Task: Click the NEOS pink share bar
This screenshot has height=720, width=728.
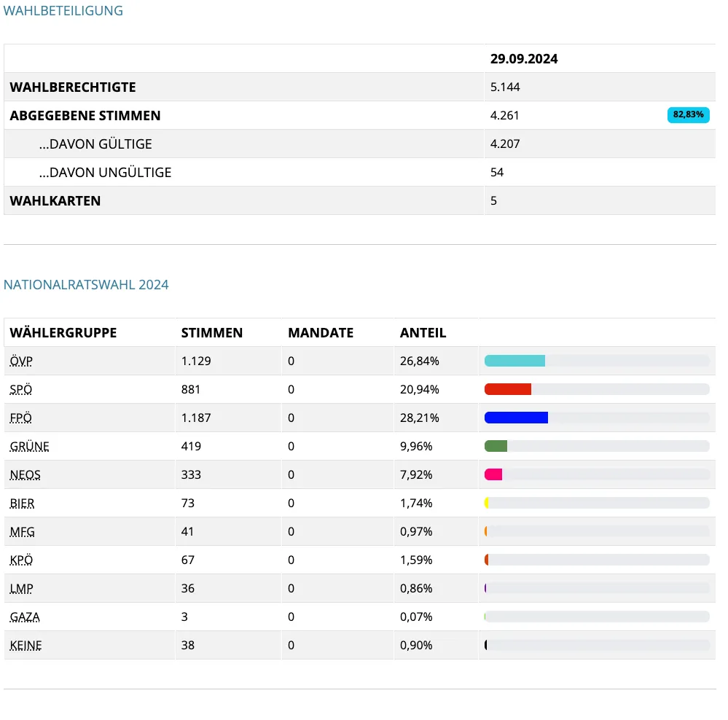Action: [x=493, y=474]
